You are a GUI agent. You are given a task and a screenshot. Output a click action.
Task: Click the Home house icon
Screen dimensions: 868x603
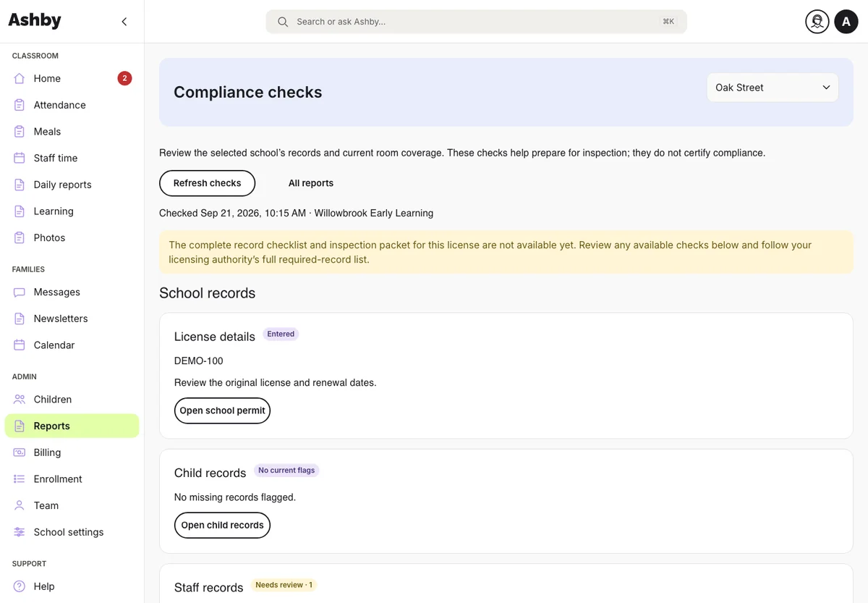20,78
